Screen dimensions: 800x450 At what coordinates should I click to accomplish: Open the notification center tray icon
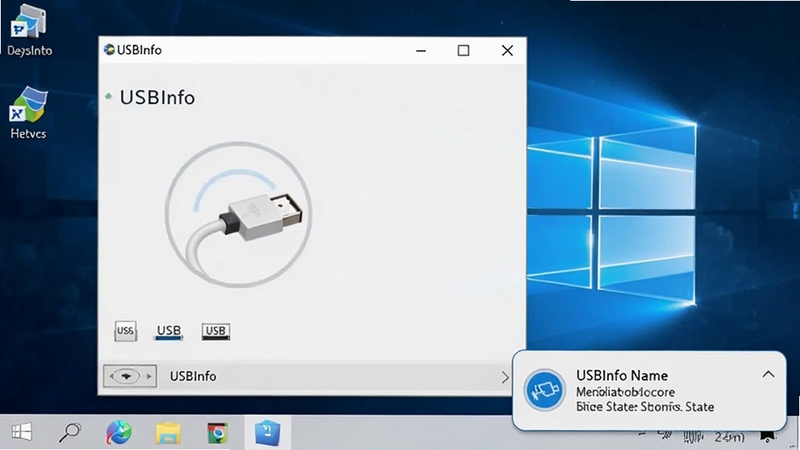point(767,436)
